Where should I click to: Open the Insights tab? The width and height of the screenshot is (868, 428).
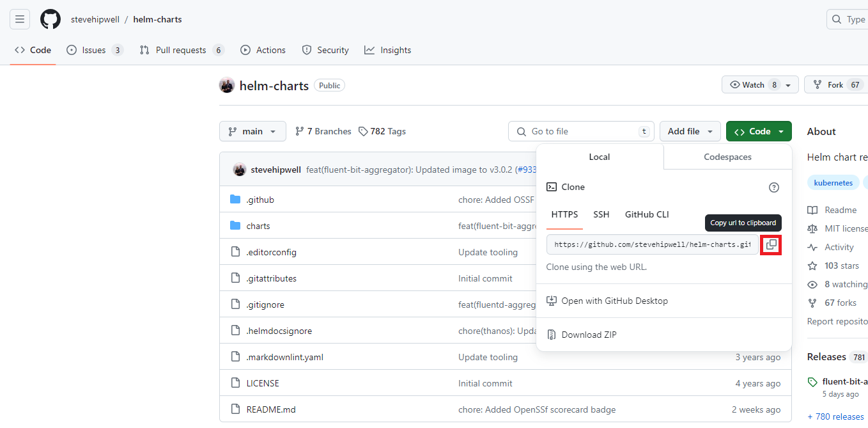pos(388,50)
